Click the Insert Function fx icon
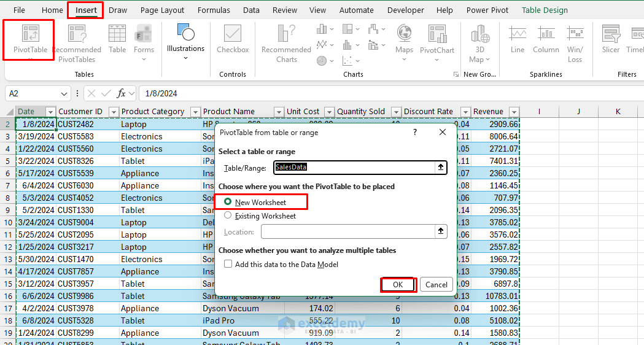 click(x=121, y=94)
